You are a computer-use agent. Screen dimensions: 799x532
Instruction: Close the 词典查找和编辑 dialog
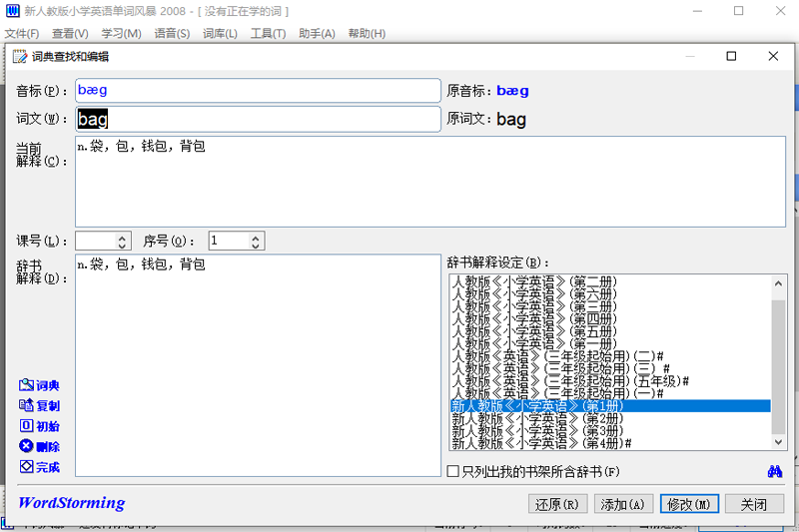coord(773,56)
